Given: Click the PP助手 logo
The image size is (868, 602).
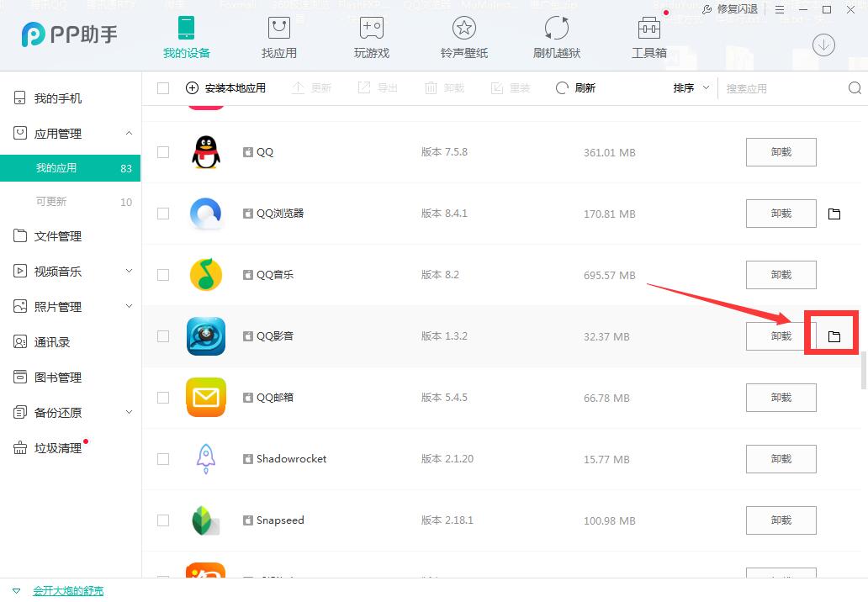Looking at the screenshot, I should 69,34.
